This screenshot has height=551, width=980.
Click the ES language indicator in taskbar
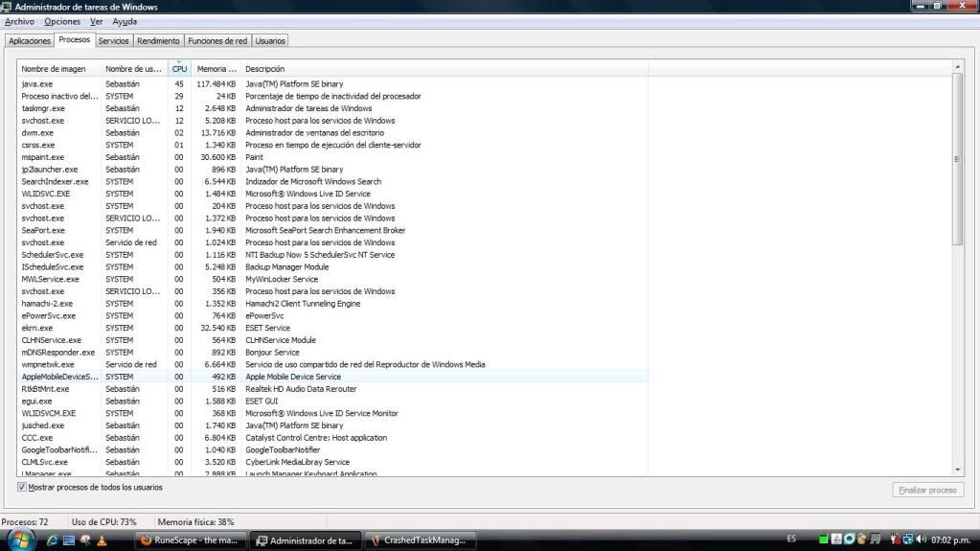[x=791, y=540]
